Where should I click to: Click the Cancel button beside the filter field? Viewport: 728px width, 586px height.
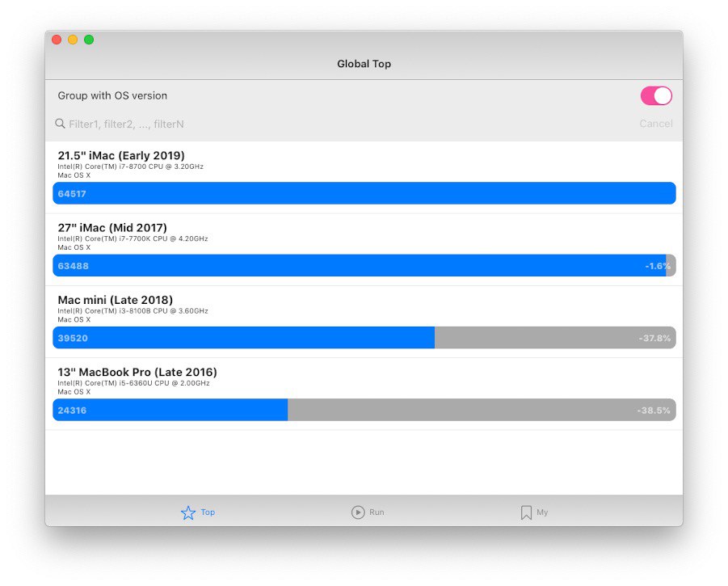655,124
